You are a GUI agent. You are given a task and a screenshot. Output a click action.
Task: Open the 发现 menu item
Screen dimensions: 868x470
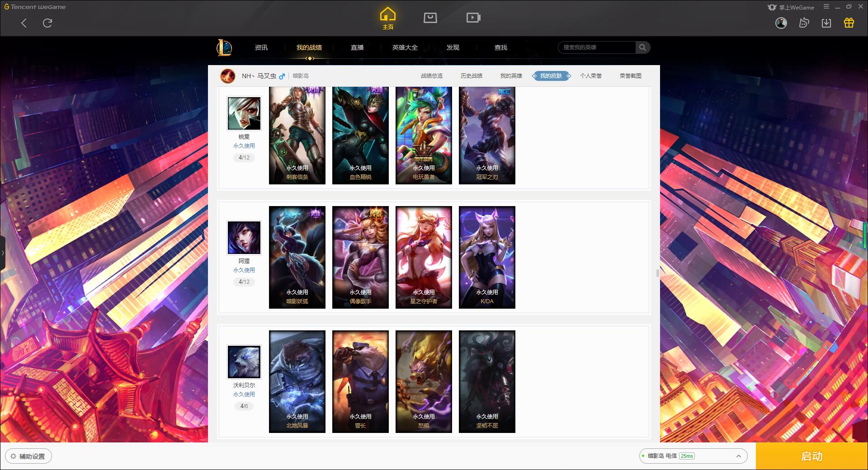(x=453, y=47)
